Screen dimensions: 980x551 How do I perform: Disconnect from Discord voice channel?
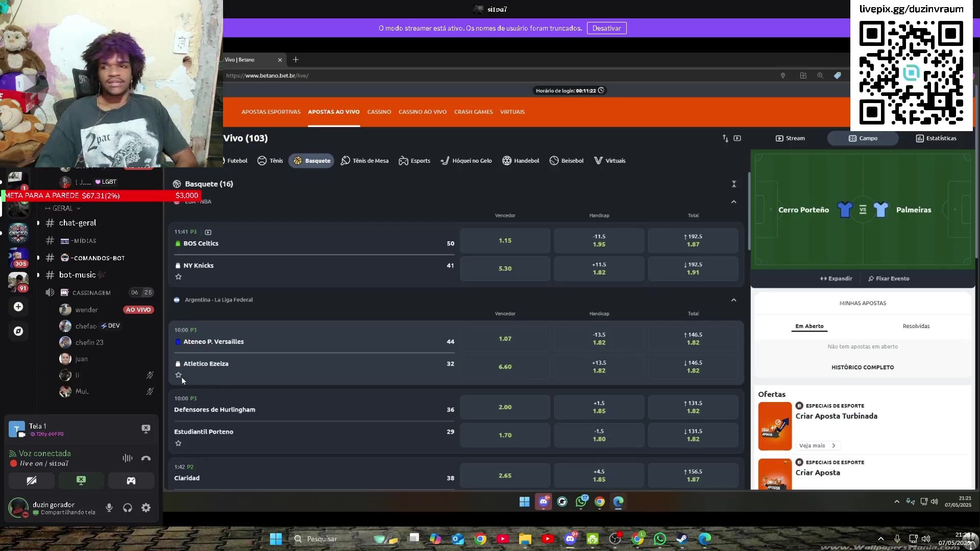(x=146, y=458)
